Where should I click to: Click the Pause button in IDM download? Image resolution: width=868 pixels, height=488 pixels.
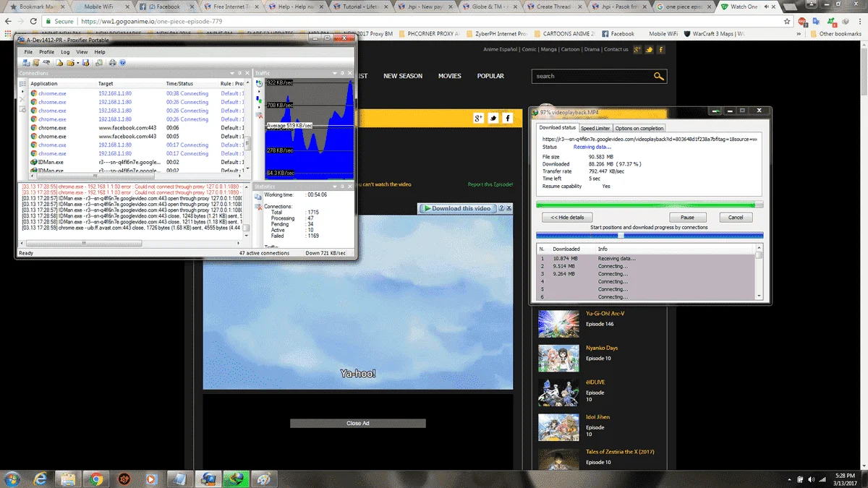click(687, 217)
